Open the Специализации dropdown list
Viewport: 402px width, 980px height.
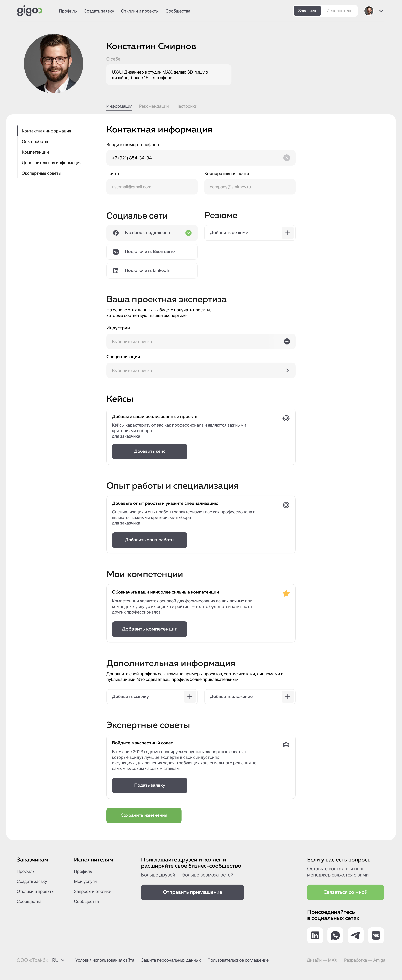287,370
